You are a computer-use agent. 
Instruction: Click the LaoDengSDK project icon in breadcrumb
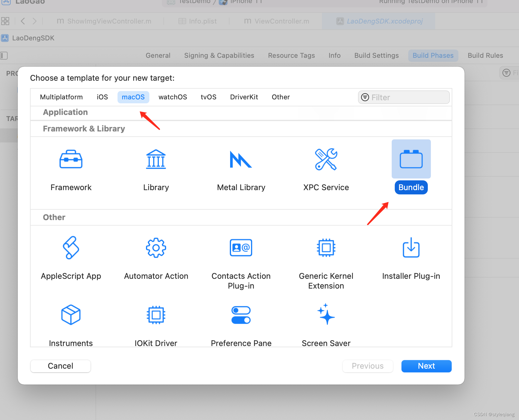5,38
